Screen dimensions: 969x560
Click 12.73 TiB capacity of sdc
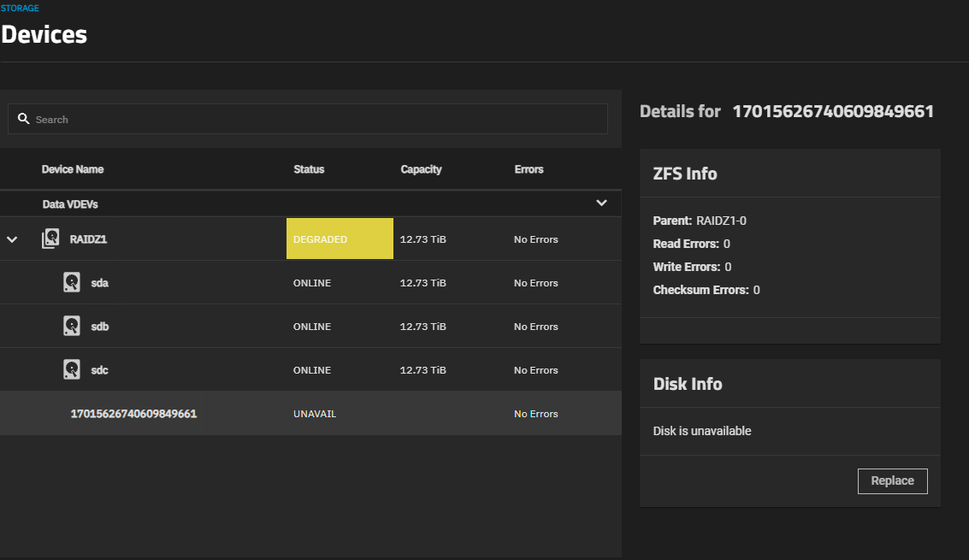[x=422, y=370]
